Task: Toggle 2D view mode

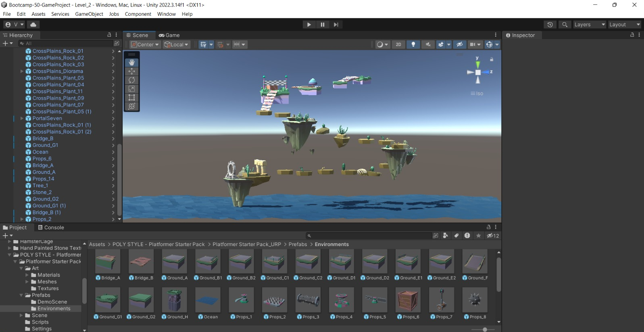Action: [x=398, y=44]
